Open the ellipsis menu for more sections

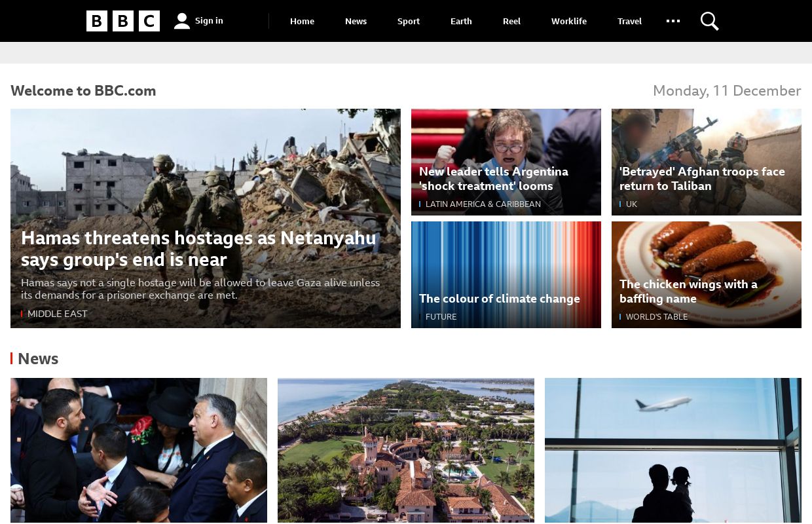pos(673,21)
